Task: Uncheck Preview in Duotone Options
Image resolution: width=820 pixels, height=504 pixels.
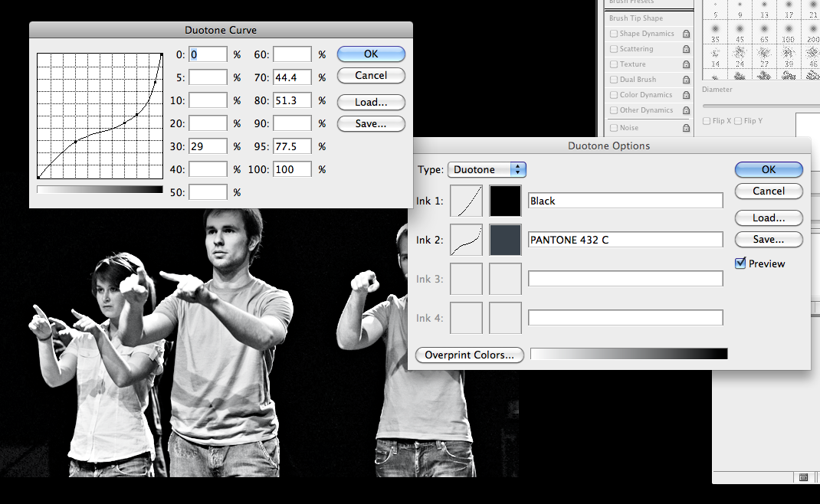Action: pos(740,263)
